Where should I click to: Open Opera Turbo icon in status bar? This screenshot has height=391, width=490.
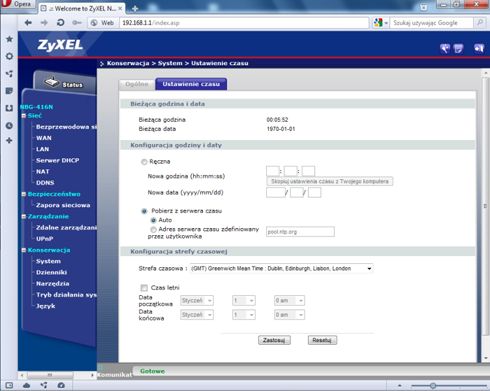pyautogui.click(x=61, y=385)
